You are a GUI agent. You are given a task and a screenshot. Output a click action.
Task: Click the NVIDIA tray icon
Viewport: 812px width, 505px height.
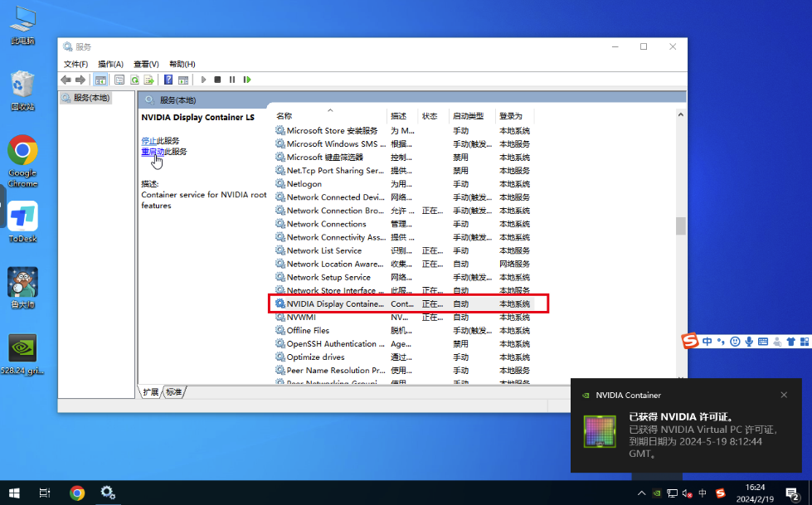tap(657, 493)
